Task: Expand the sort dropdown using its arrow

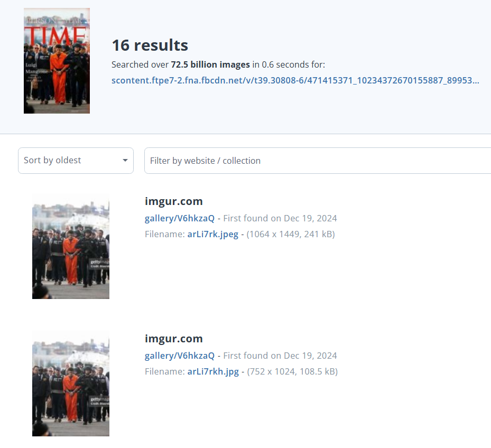Action: click(125, 161)
